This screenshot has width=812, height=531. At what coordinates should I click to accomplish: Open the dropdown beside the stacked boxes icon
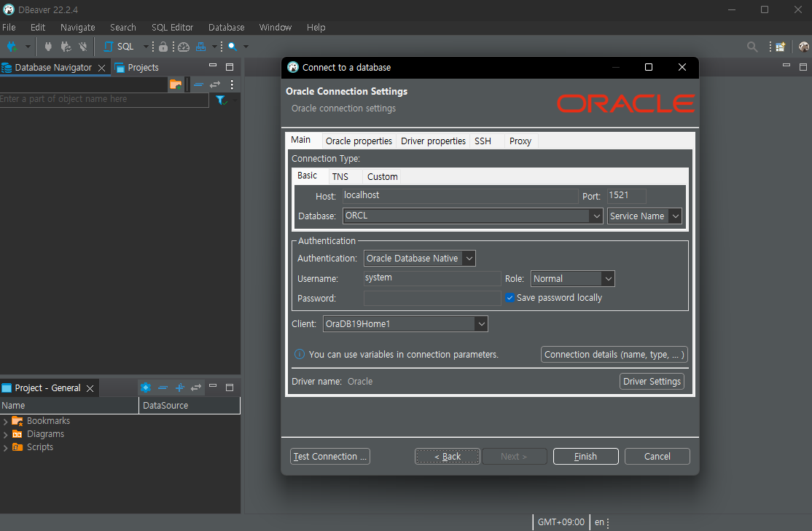(x=214, y=47)
